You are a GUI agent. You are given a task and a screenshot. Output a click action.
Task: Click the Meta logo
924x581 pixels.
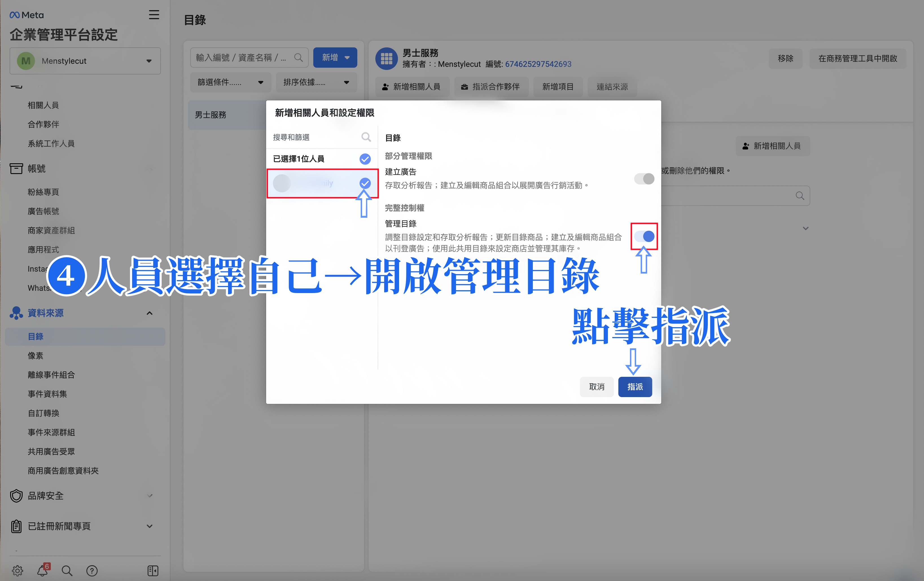point(27,15)
